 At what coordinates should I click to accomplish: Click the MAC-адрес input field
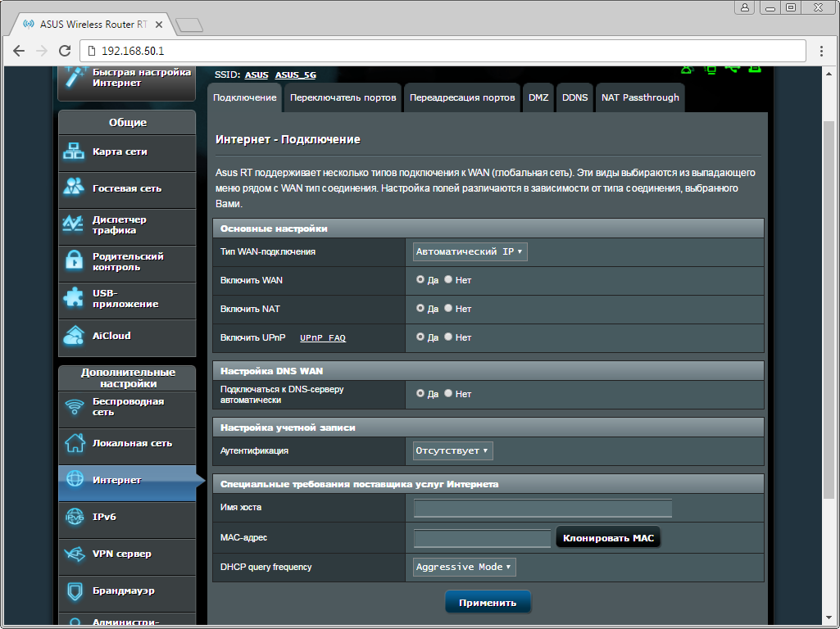click(x=482, y=538)
